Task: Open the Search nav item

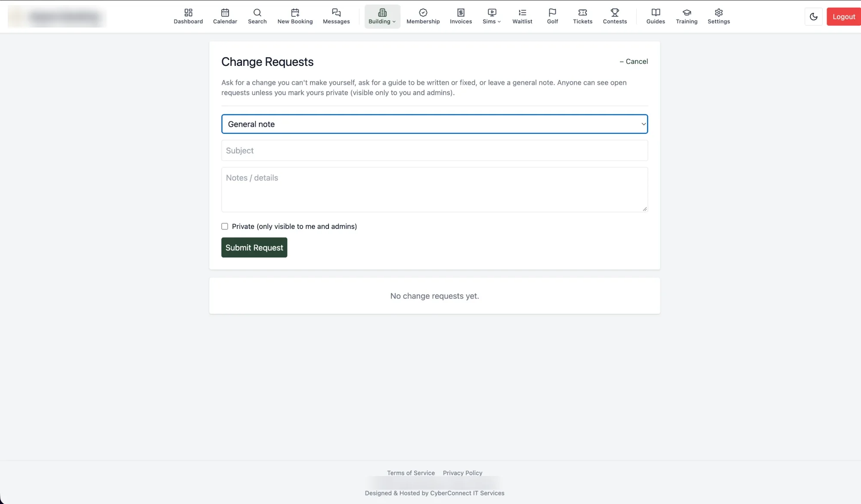Action: click(257, 16)
